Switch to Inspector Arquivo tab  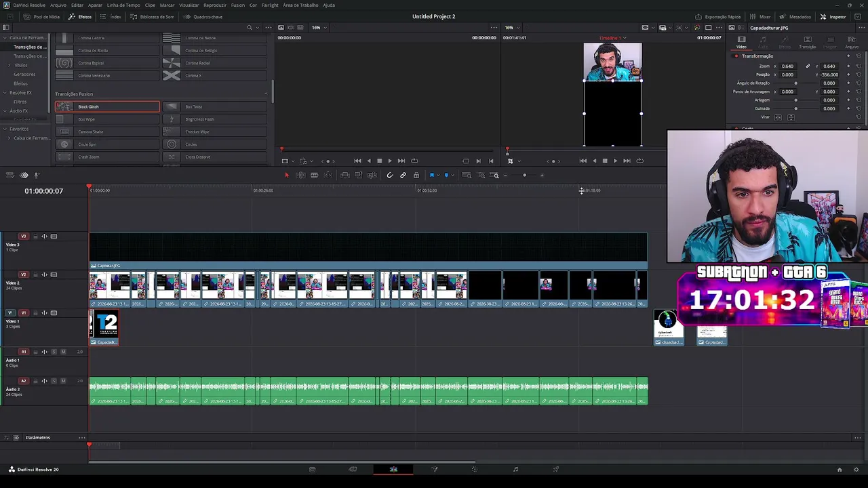point(852,43)
